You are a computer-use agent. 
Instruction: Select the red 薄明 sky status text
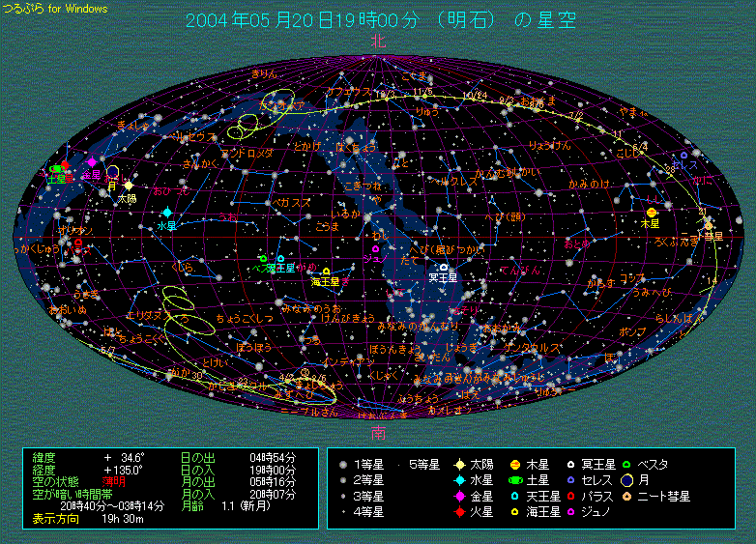(x=114, y=482)
